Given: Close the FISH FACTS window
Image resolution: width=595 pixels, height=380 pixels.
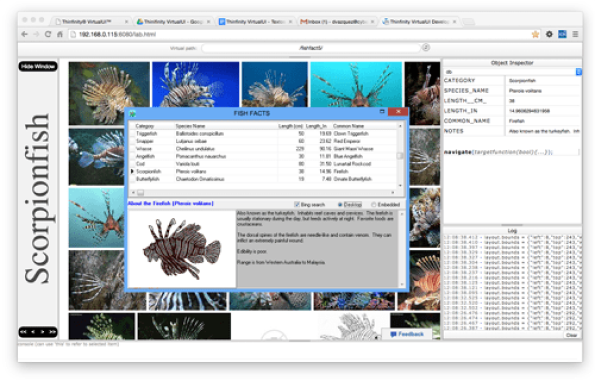Looking at the screenshot, I should pyautogui.click(x=398, y=112).
